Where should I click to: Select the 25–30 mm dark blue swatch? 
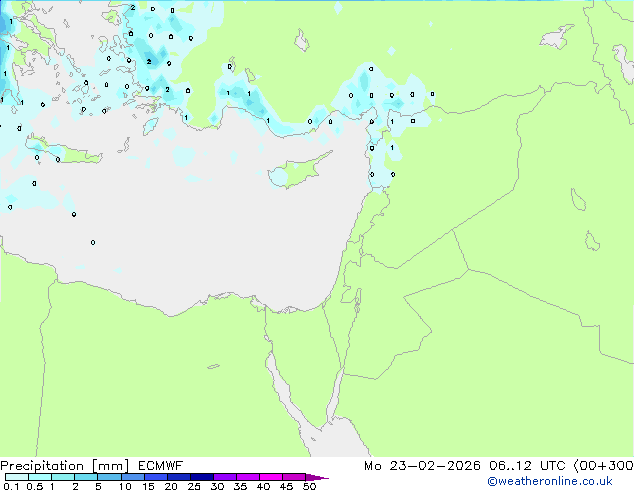point(201,477)
